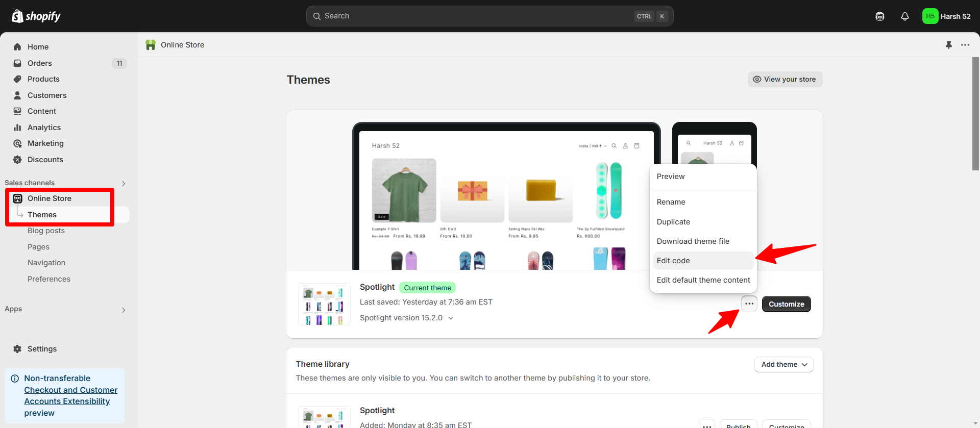Click the desktop theme preview image

506,197
